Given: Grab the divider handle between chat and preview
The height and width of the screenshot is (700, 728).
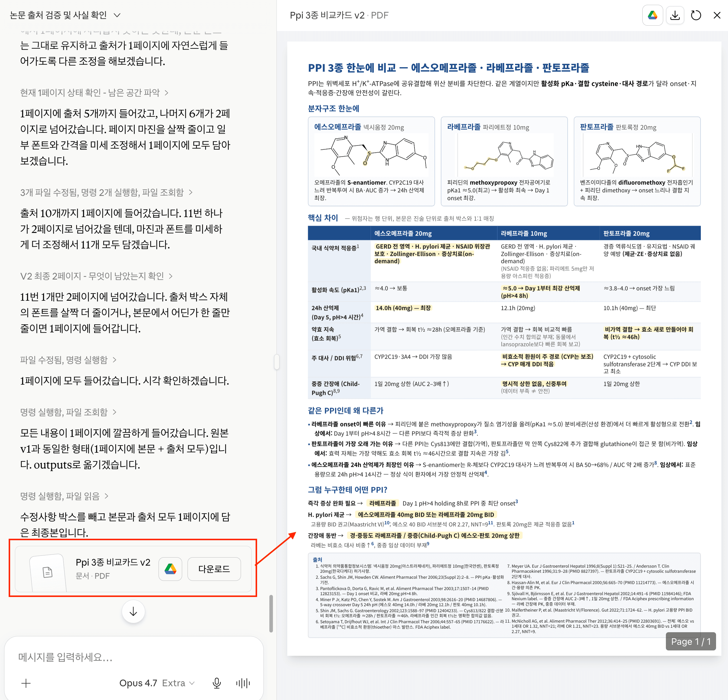Looking at the screenshot, I should tap(277, 362).
